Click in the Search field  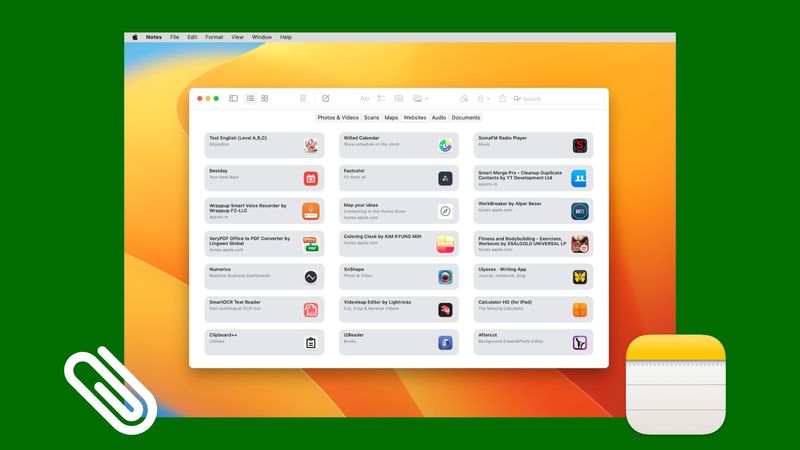click(558, 98)
